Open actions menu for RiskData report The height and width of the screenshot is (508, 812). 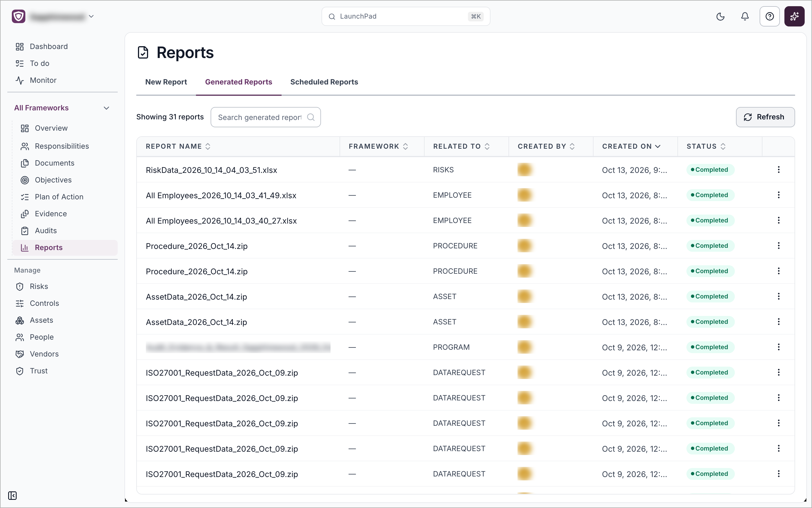(x=778, y=170)
